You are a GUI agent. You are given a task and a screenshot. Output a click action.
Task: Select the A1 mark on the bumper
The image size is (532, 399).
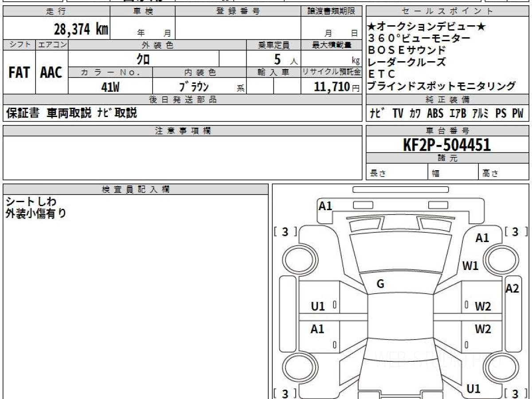pyautogui.click(x=325, y=206)
